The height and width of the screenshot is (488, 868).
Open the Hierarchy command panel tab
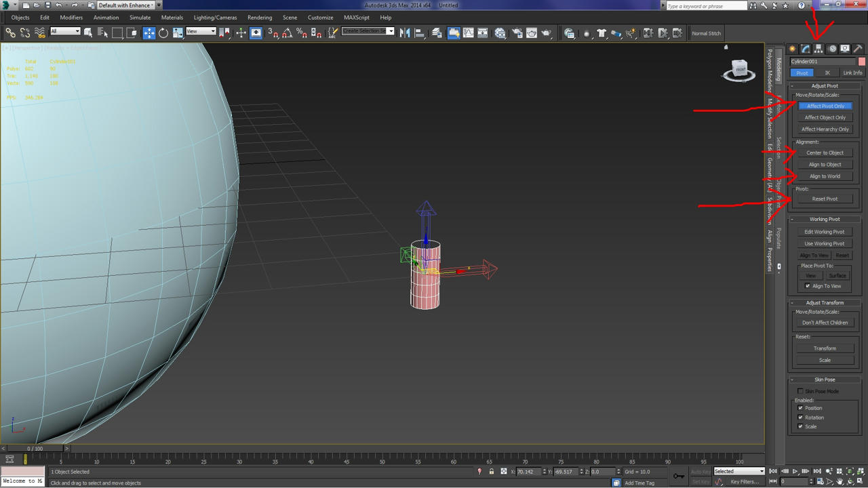[x=818, y=49]
